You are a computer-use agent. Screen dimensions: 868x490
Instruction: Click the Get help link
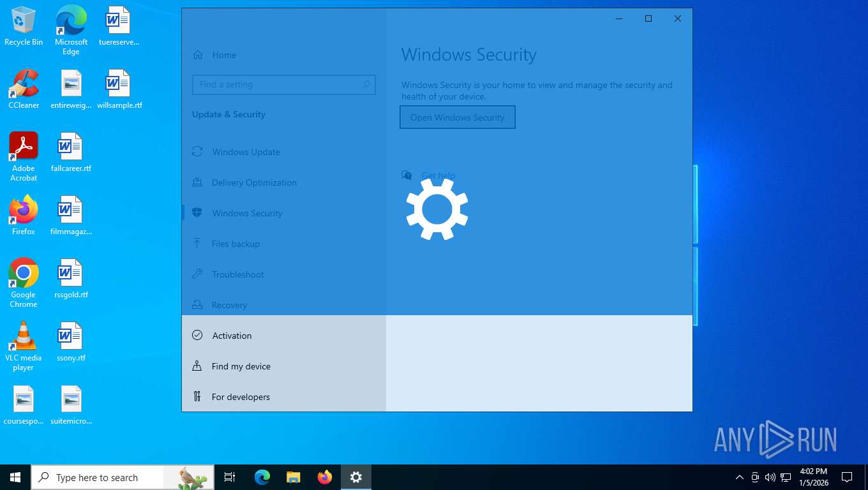pyautogui.click(x=438, y=175)
